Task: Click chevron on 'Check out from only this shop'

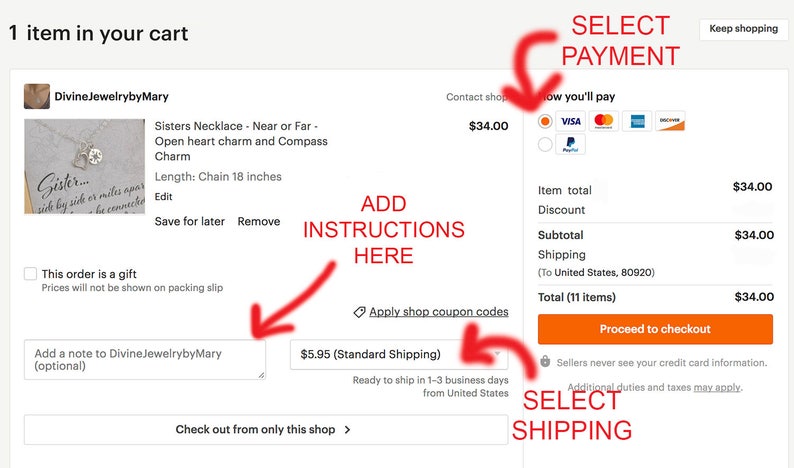Action: (347, 430)
